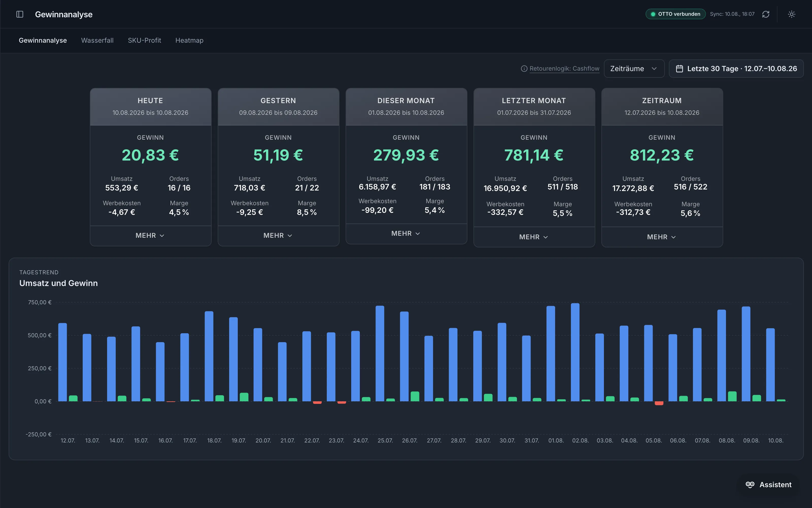The height and width of the screenshot is (508, 812).
Task: Open the Zeiträume dropdown
Action: (x=634, y=69)
